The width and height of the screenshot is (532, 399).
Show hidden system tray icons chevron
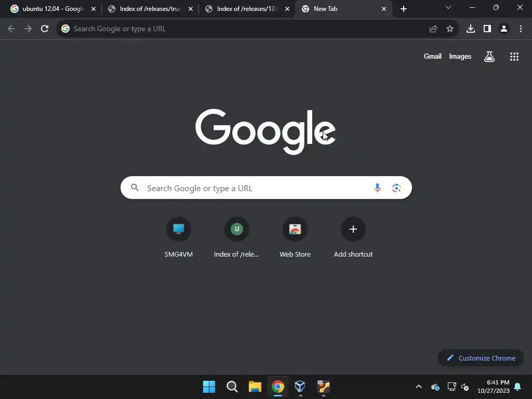(x=419, y=387)
